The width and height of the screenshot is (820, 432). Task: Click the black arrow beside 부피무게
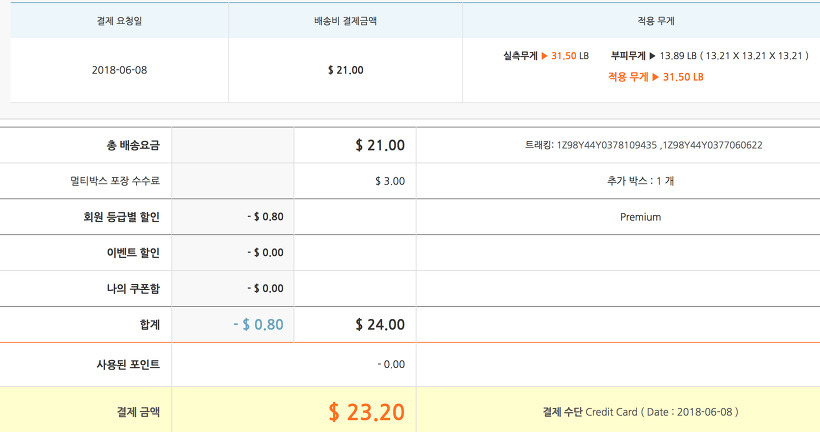click(x=653, y=56)
